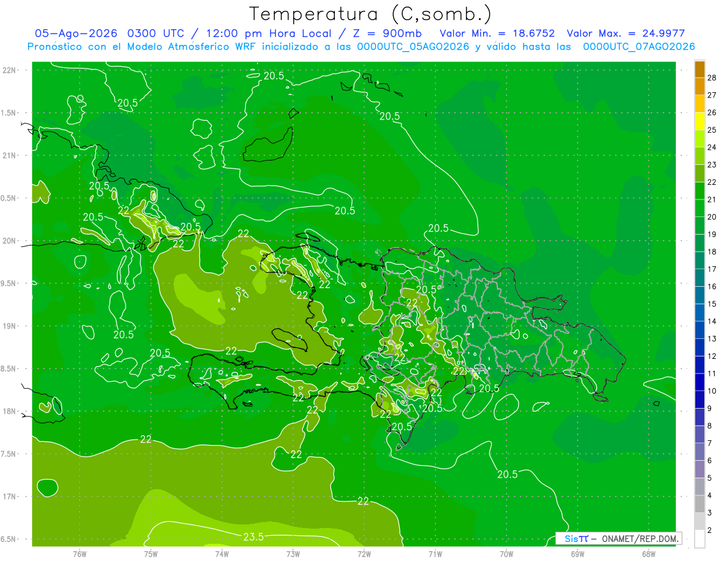
Task: Click the purple color bar segment between 6 and 7
Action: tap(699, 452)
